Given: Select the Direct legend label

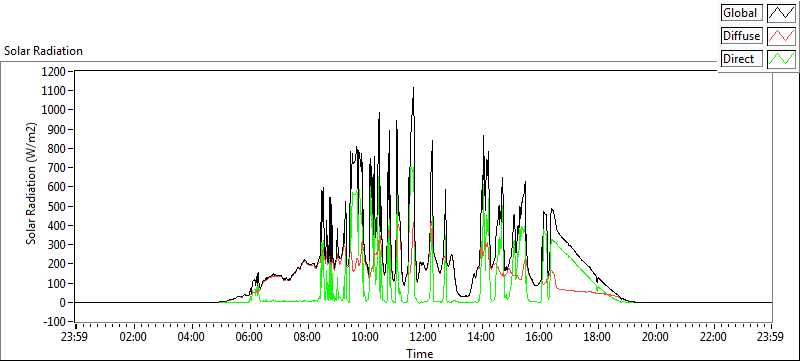Looking at the screenshot, I should coord(742,59).
